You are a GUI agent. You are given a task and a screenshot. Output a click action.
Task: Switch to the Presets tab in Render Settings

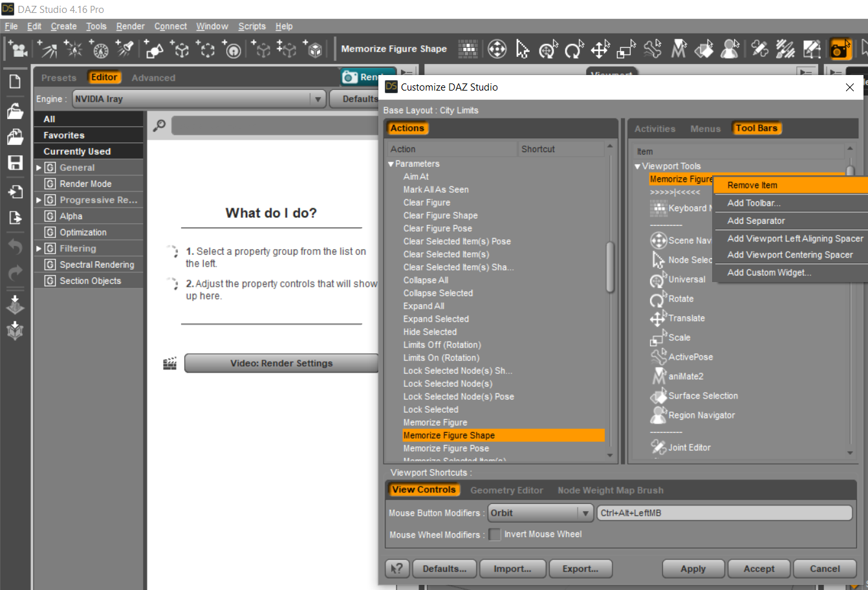[59, 78]
